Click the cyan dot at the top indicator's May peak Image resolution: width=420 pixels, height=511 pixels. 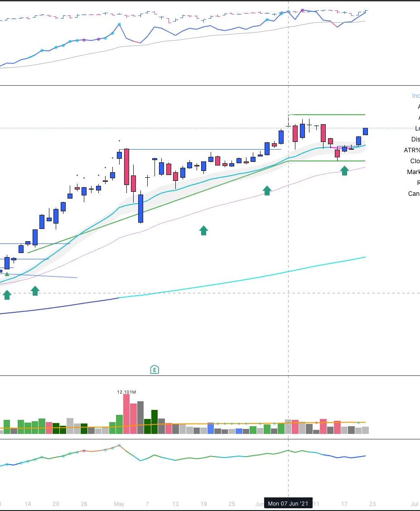120,24
